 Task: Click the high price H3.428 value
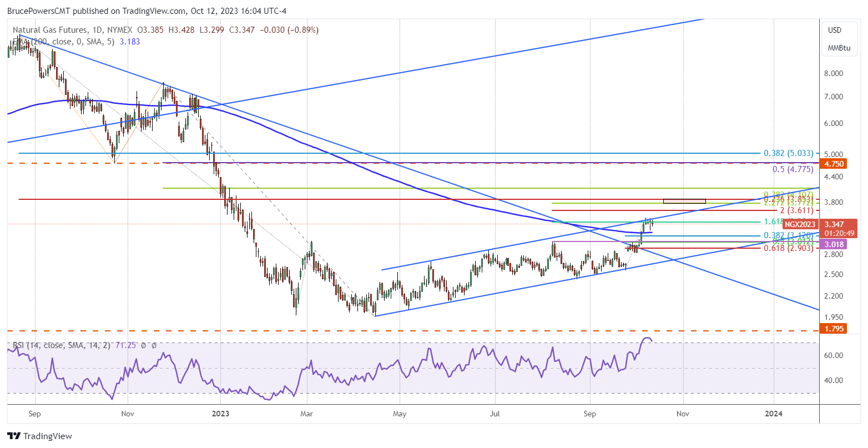181,30
